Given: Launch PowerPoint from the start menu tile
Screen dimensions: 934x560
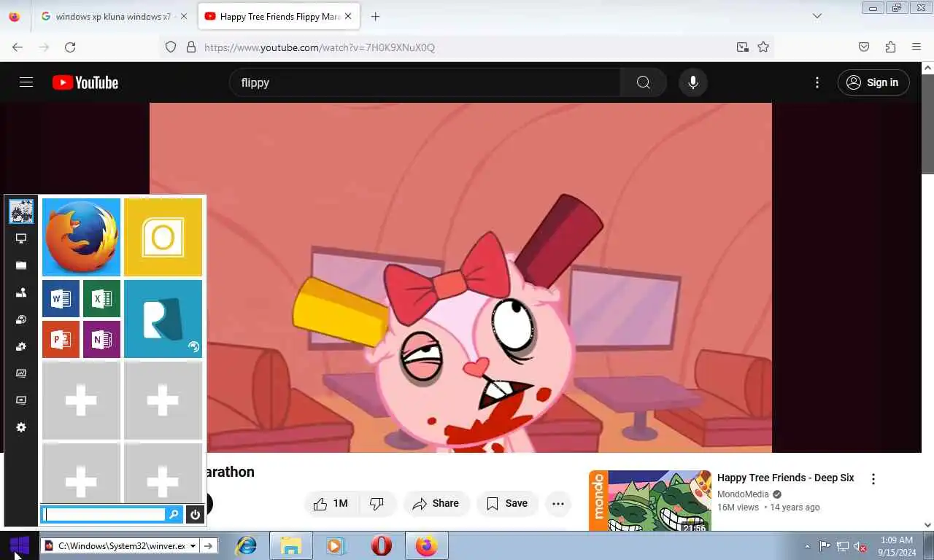Looking at the screenshot, I should [61, 339].
